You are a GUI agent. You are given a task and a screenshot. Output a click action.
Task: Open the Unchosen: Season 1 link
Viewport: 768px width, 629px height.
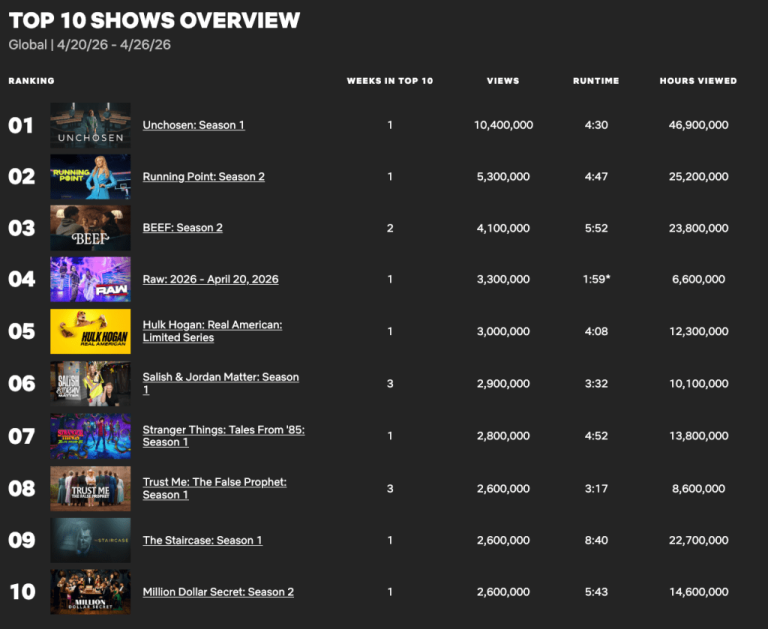193,125
